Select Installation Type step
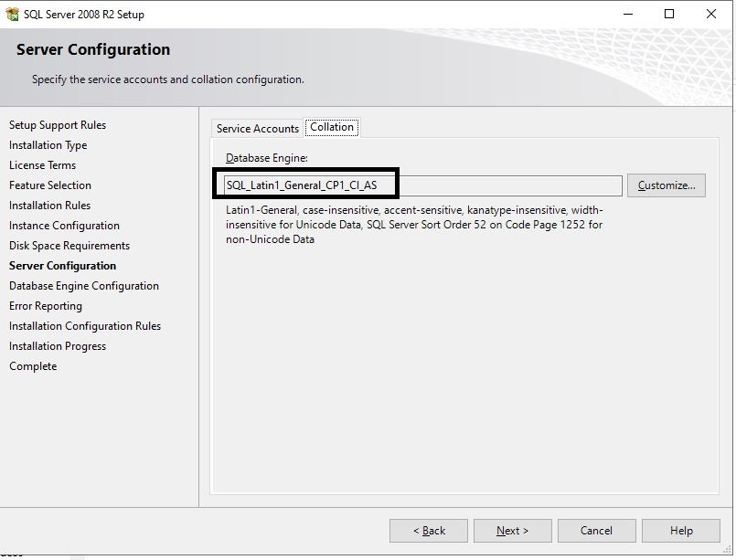736x560 pixels. [48, 145]
